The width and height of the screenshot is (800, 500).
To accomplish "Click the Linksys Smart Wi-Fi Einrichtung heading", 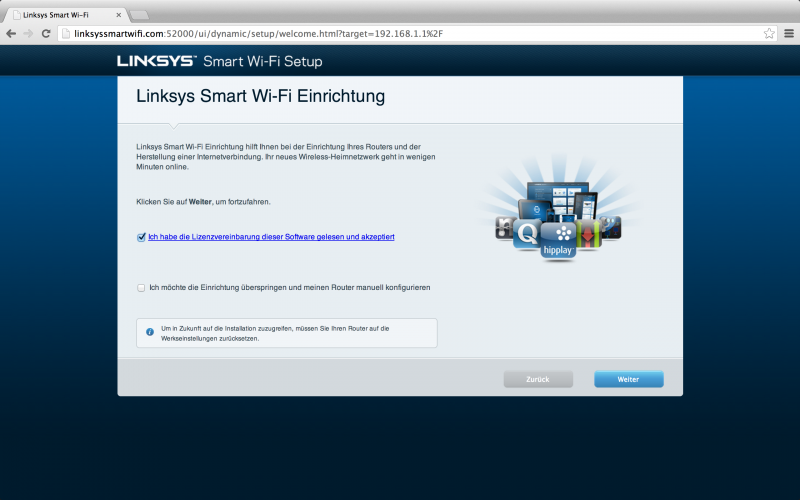I will coord(261,96).
